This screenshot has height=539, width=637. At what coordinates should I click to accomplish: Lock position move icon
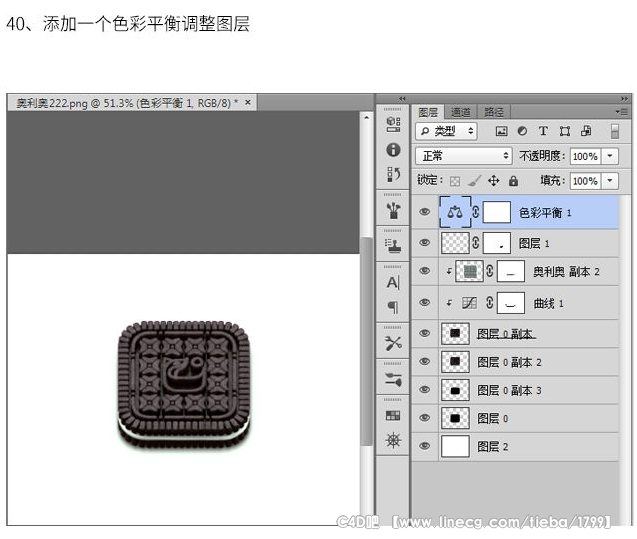[494, 180]
